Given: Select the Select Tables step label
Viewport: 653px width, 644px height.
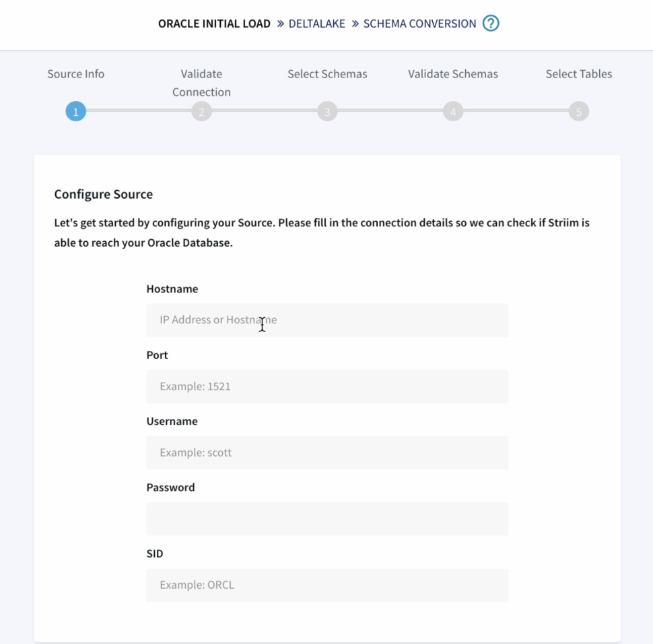Looking at the screenshot, I should click(x=578, y=74).
